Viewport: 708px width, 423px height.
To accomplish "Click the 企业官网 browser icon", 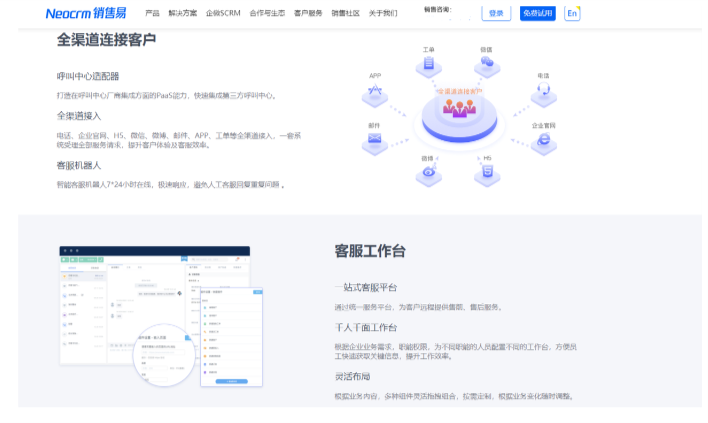I will tap(543, 142).
